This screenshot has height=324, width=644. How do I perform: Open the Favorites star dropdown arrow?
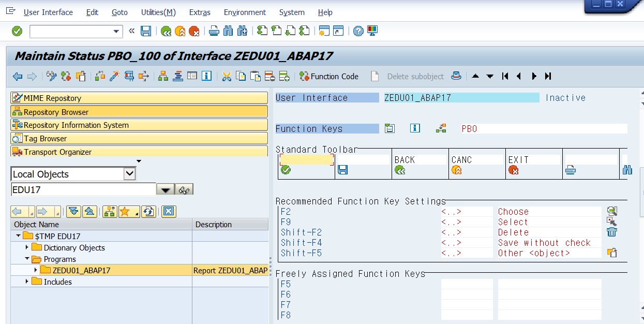137,212
